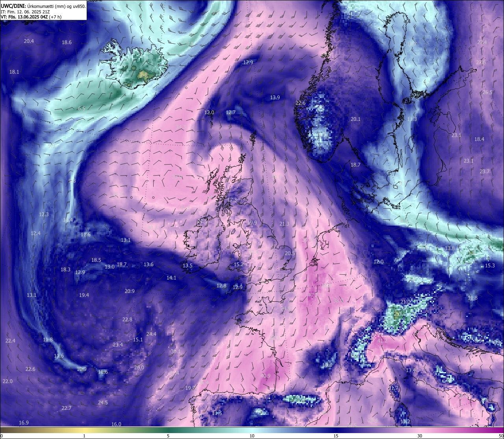Click the 22.7 value in lower left

point(67,408)
